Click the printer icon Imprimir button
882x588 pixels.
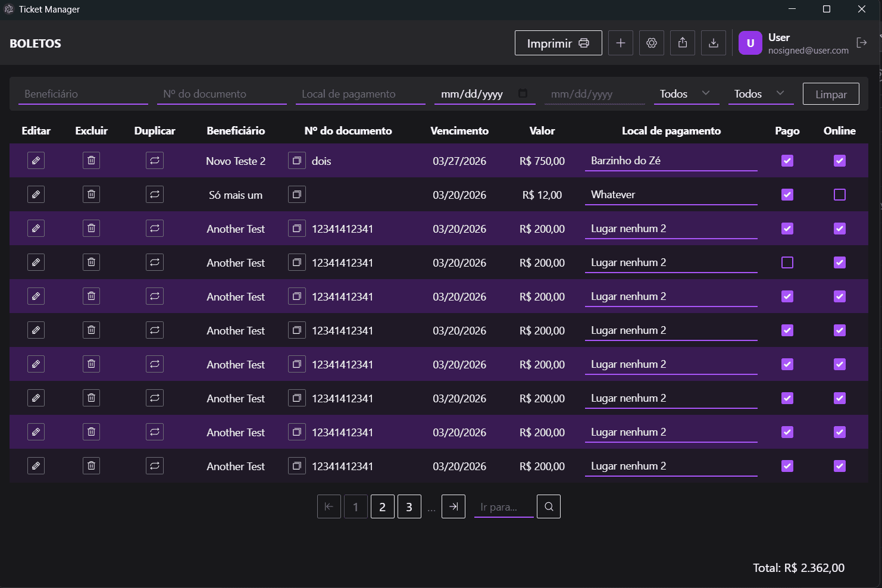point(558,43)
